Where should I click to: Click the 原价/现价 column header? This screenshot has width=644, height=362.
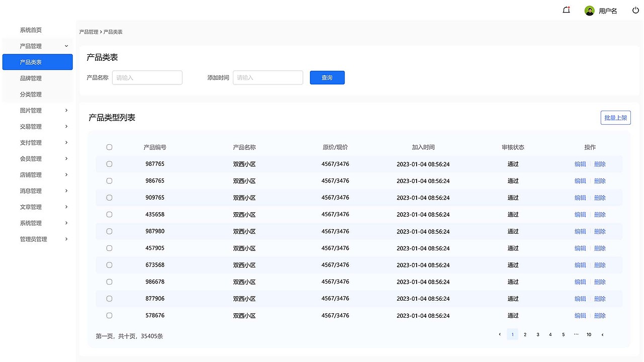pos(335,147)
